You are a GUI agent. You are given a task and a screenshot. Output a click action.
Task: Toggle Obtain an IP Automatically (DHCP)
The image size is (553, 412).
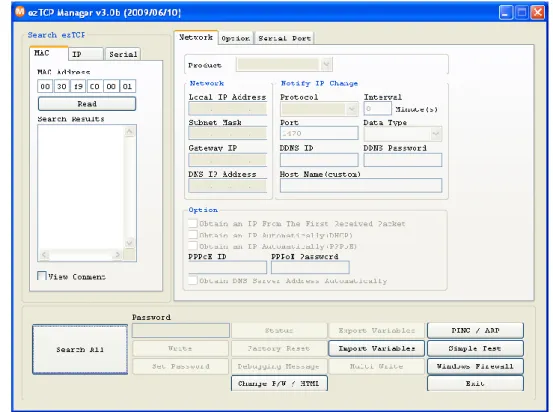pos(193,235)
